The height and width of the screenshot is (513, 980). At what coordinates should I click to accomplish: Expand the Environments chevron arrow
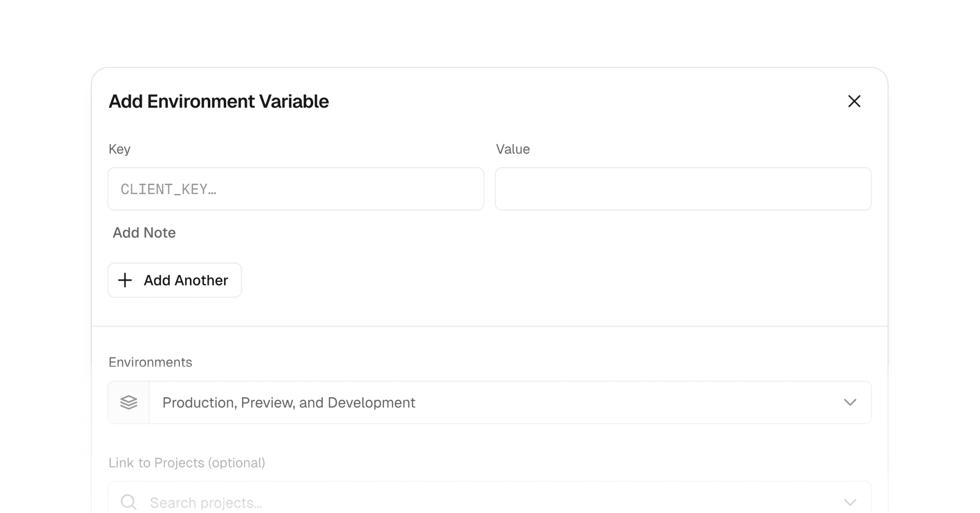[850, 402]
